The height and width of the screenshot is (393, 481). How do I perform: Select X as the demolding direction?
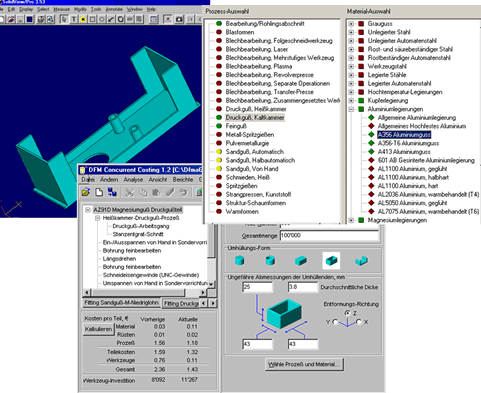click(x=359, y=322)
